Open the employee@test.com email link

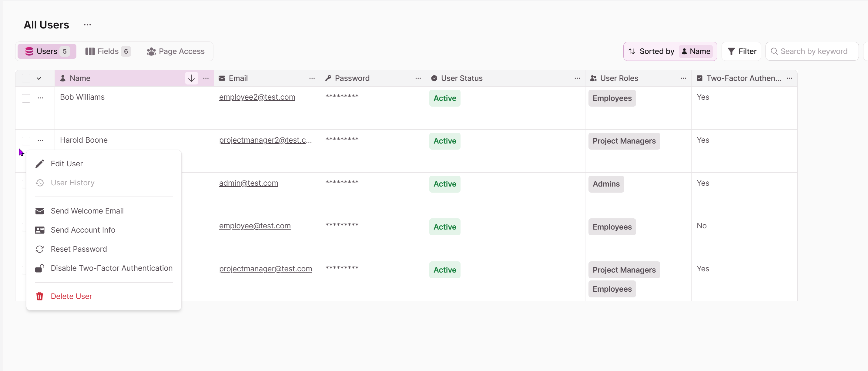pos(255,226)
